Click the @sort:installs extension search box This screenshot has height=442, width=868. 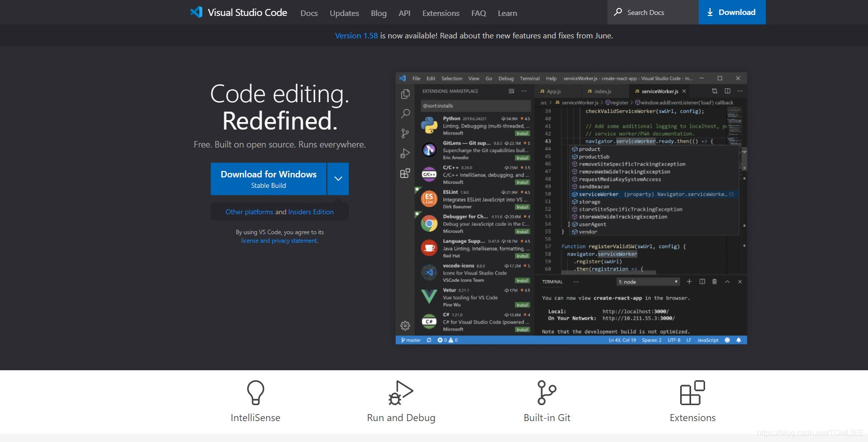click(475, 106)
